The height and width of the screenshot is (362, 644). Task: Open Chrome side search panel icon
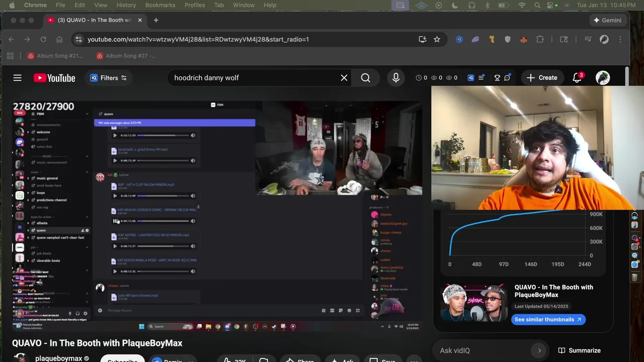click(x=564, y=39)
